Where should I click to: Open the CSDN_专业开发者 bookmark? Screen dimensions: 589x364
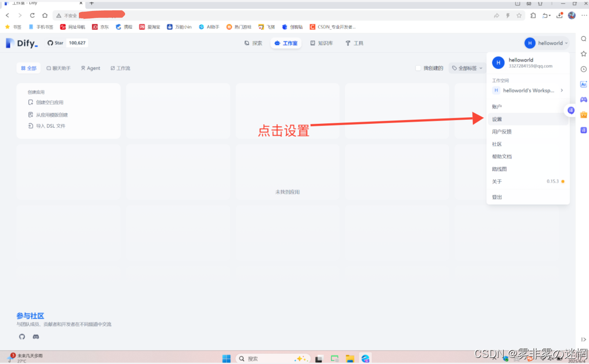click(333, 27)
